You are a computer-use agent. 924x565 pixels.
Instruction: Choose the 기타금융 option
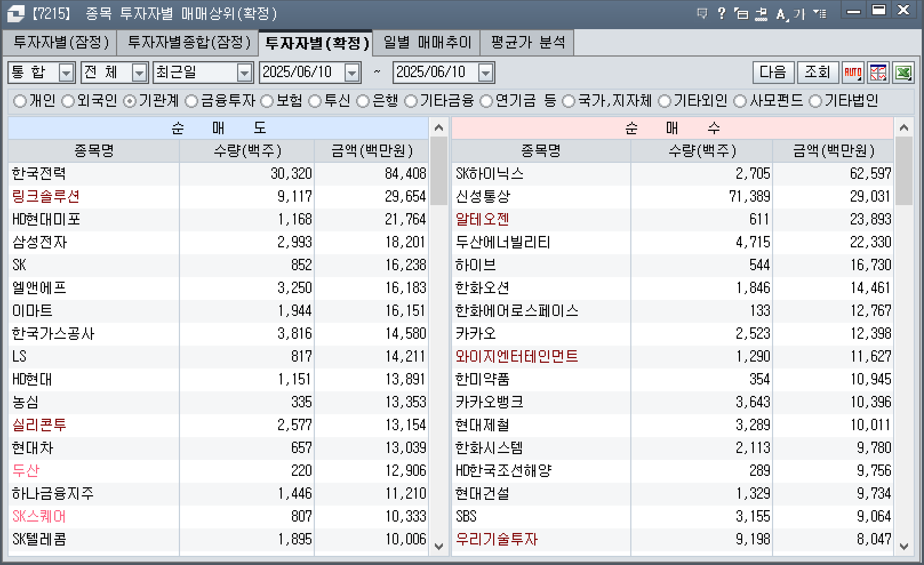click(411, 101)
